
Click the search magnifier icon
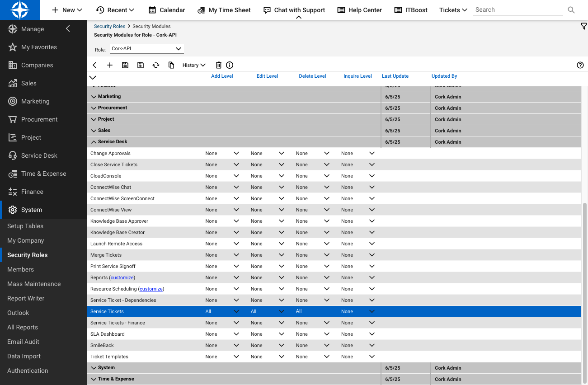pos(571,10)
